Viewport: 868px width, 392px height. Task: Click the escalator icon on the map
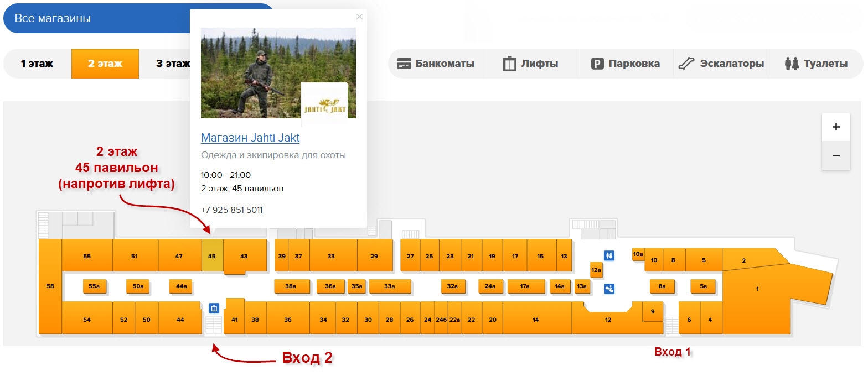[x=609, y=288]
